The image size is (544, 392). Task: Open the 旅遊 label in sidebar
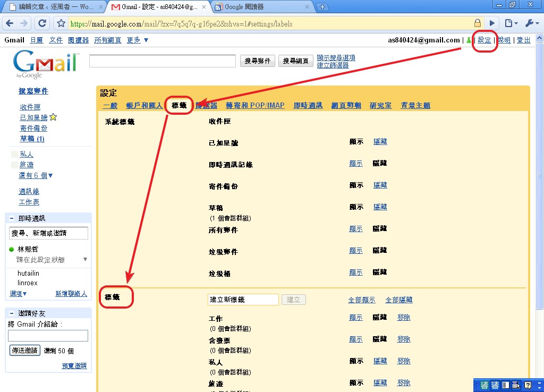27,165
